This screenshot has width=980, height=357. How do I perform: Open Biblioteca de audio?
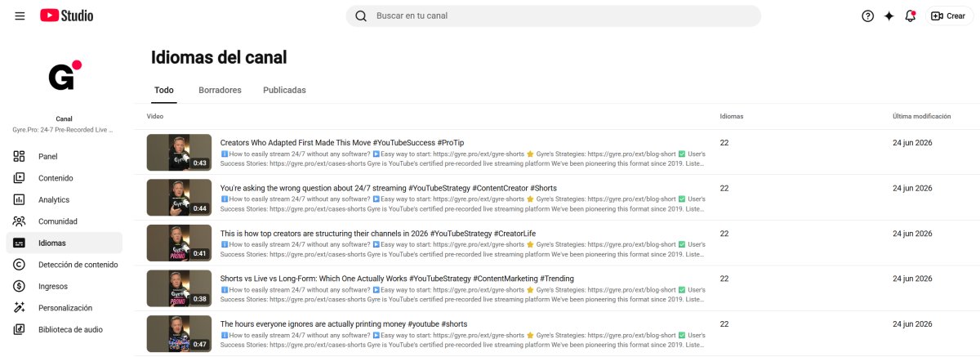[x=64, y=329]
